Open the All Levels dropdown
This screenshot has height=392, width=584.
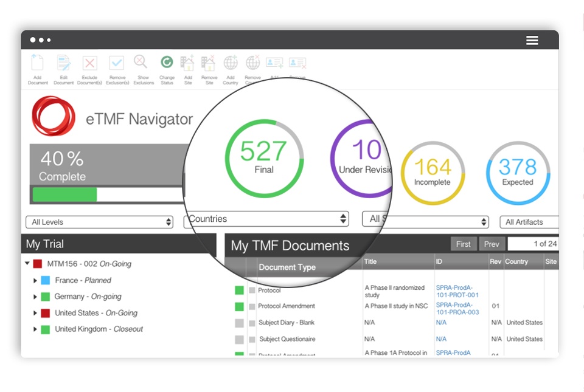[x=99, y=222]
